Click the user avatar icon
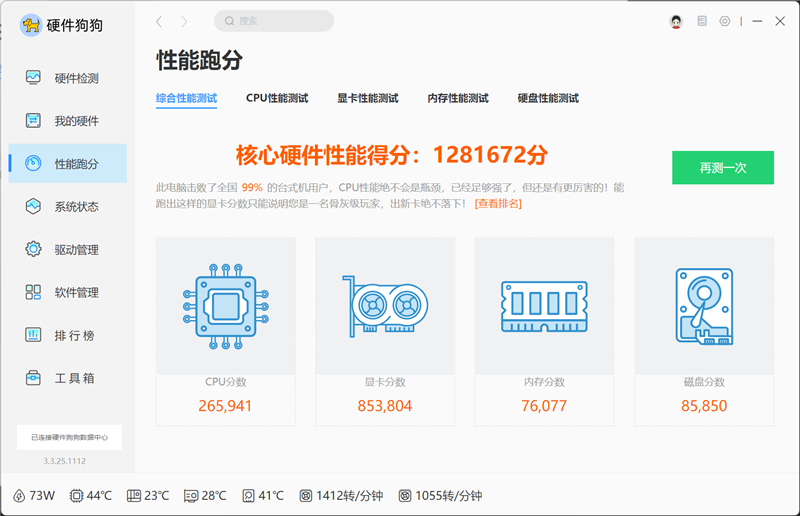This screenshot has height=516, width=800. click(676, 21)
